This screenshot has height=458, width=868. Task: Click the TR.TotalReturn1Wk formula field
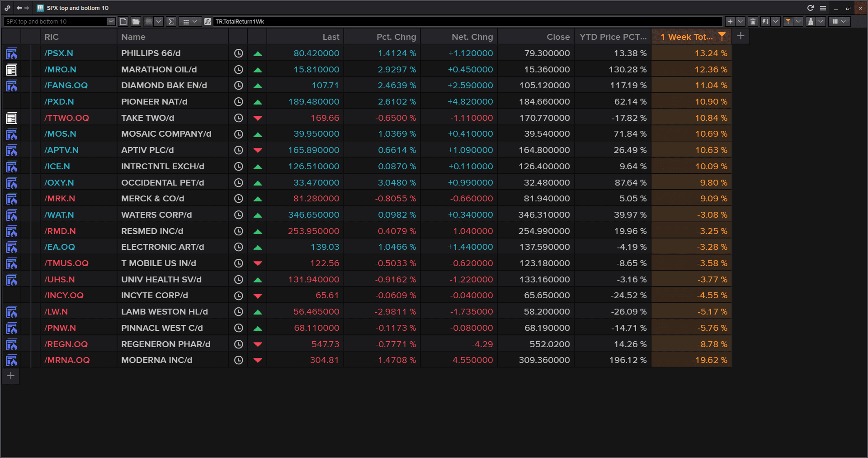[467, 21]
